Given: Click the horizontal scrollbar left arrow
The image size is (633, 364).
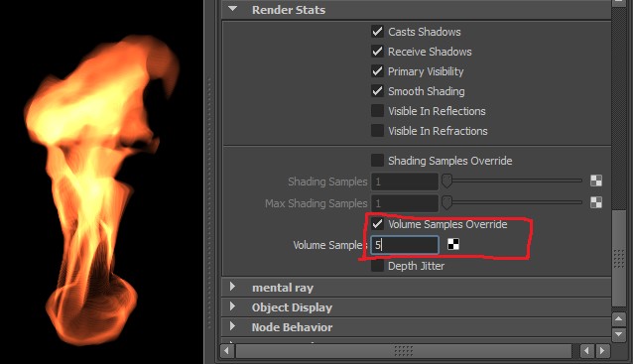Looking at the screenshot, I should click(227, 351).
